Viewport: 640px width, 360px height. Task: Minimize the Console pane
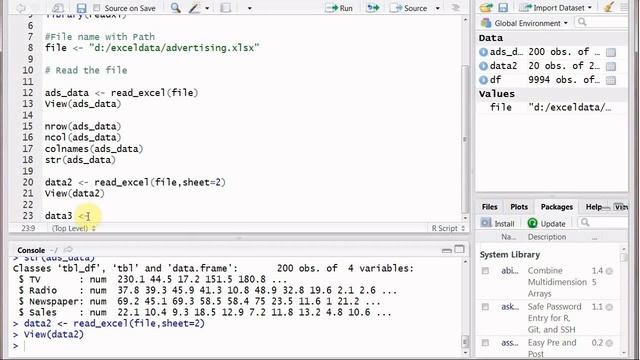coord(447,250)
